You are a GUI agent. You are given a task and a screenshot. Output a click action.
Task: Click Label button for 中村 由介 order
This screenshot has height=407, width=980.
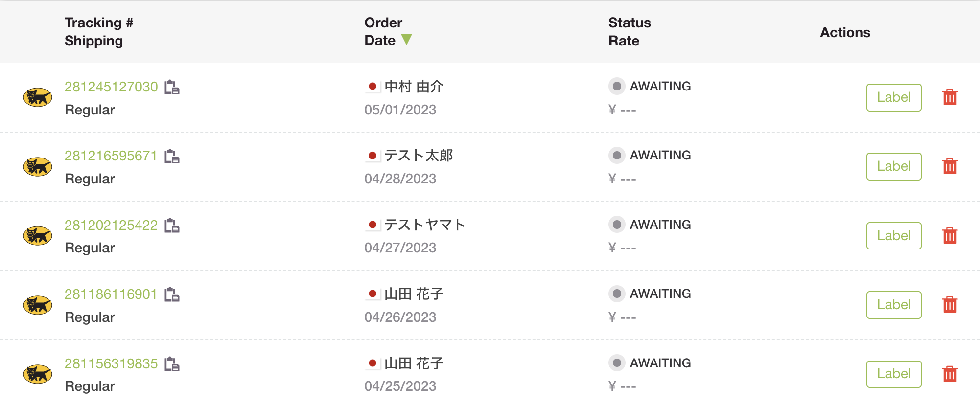click(x=894, y=97)
